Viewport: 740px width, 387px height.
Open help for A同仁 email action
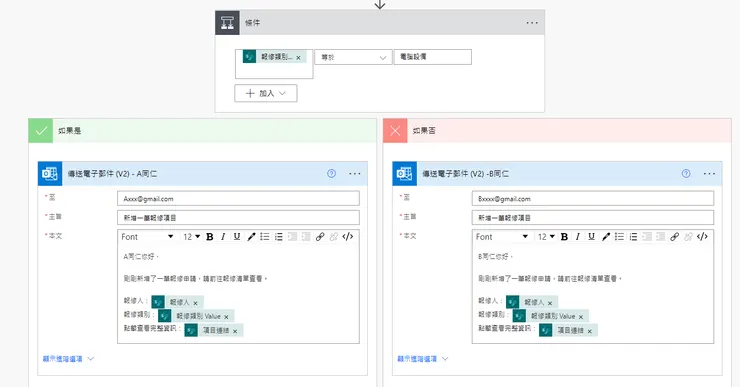point(331,174)
